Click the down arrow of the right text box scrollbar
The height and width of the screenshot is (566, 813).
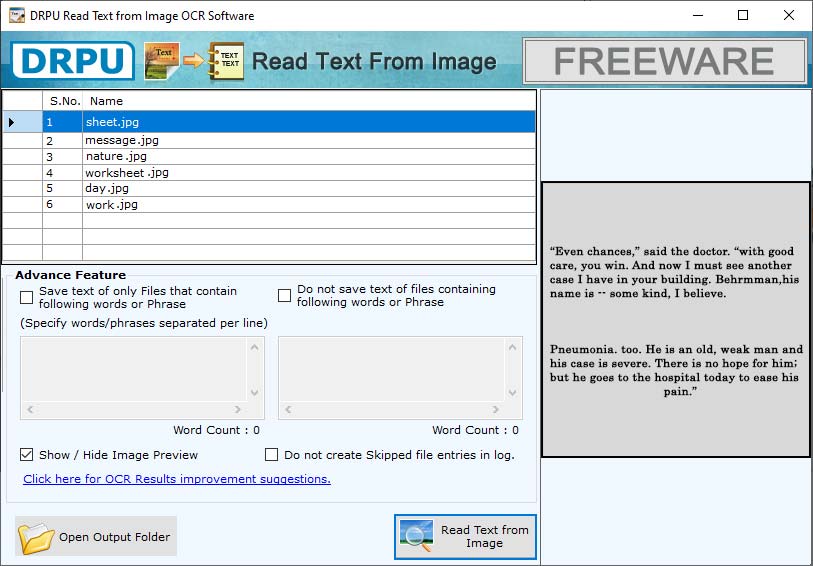(513, 392)
